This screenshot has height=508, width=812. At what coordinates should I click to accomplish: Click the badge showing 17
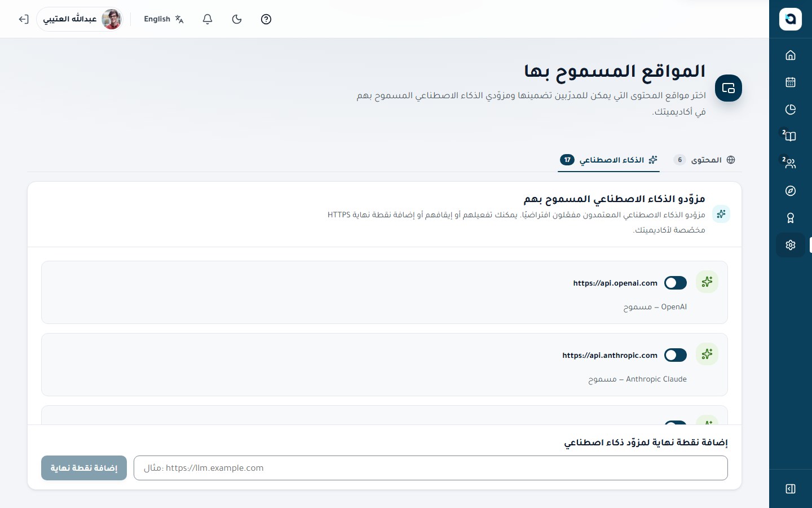click(x=567, y=160)
